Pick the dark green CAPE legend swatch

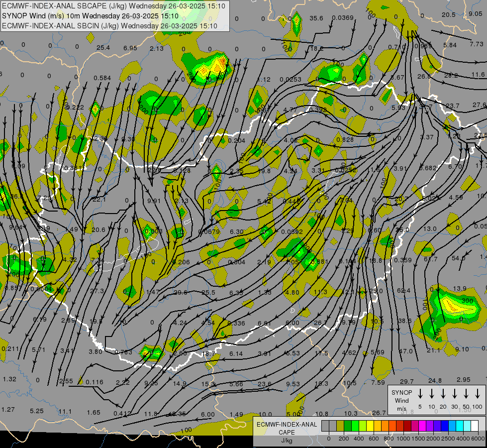coord(348,426)
